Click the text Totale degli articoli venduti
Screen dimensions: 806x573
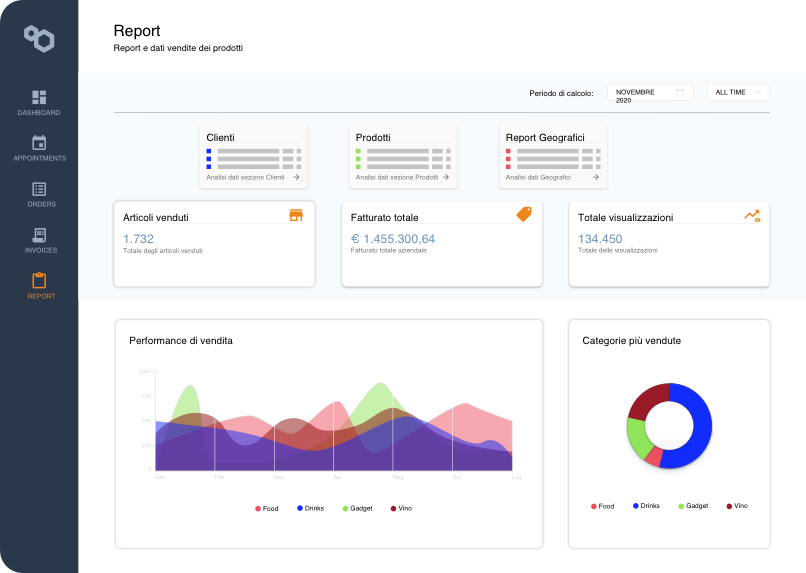pos(162,251)
